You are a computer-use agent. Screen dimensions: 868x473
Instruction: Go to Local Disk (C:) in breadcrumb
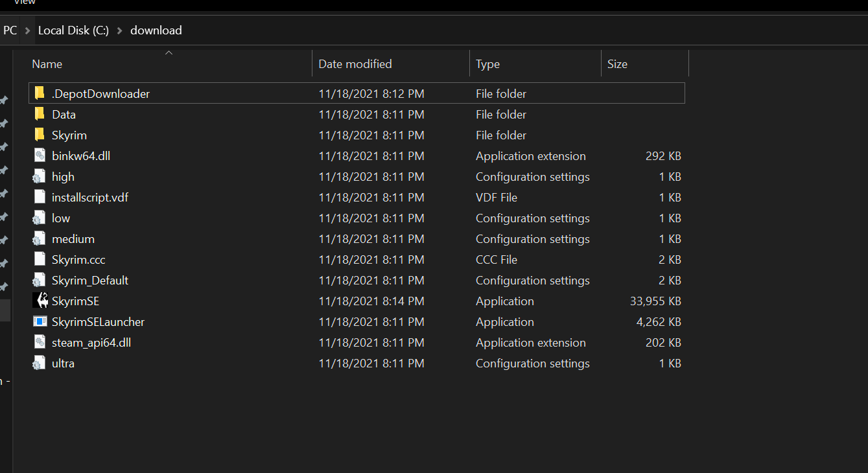[x=74, y=30]
